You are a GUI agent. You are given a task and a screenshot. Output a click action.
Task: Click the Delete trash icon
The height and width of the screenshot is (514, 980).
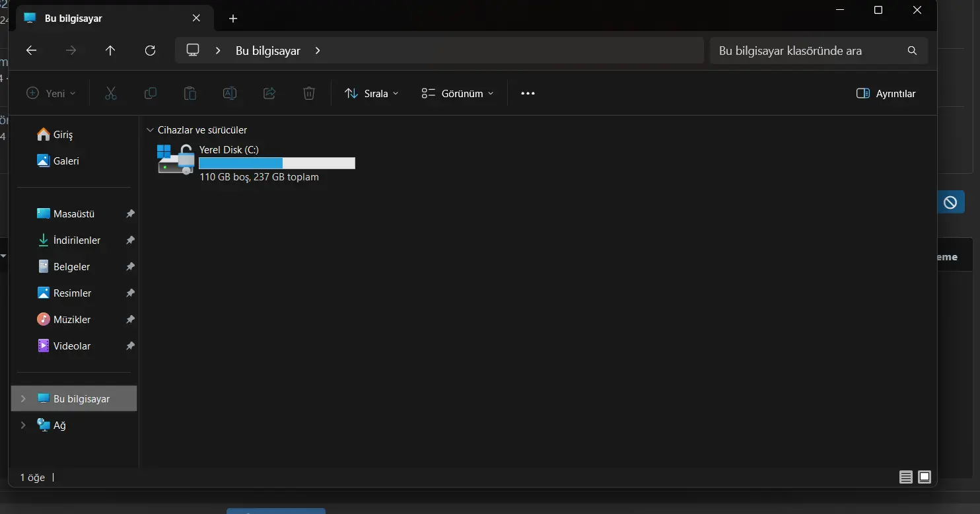point(308,93)
